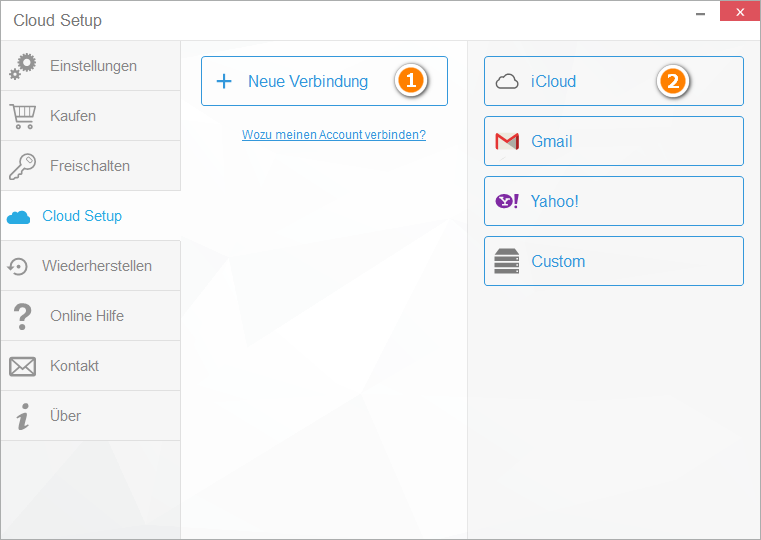This screenshot has height=540, width=761.
Task: Open the Einstellungen section
Action: [x=91, y=66]
